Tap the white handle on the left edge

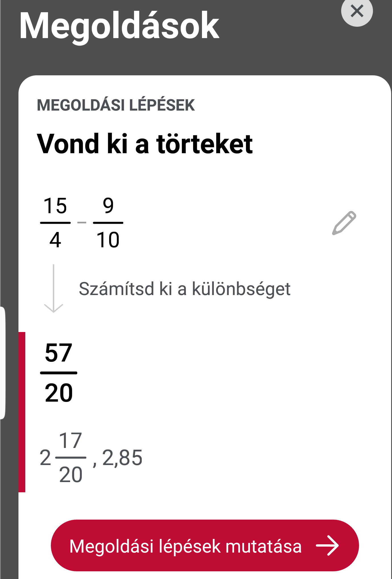click(x=3, y=363)
